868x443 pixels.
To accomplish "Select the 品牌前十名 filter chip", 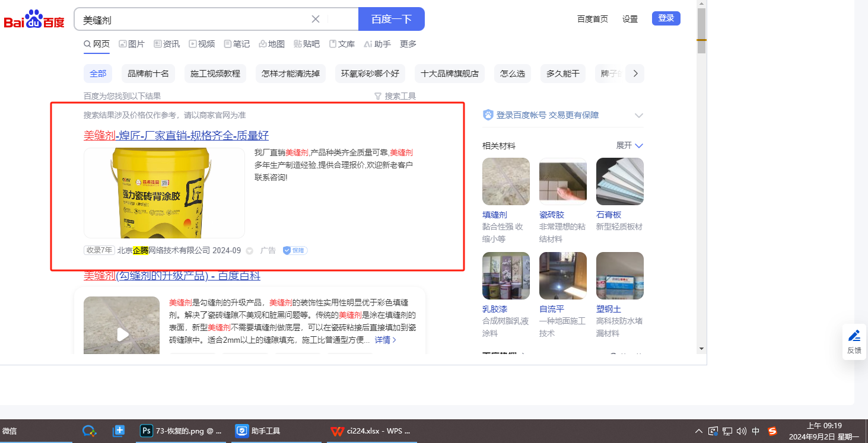I will pos(148,74).
